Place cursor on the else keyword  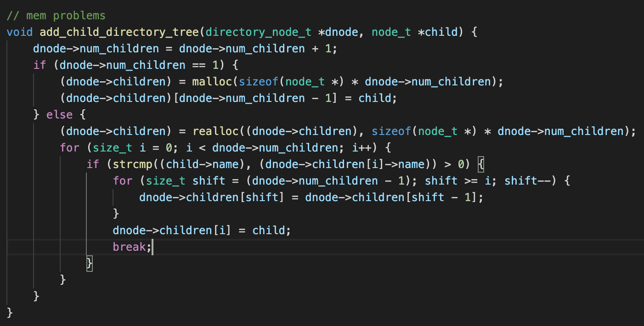(56, 114)
